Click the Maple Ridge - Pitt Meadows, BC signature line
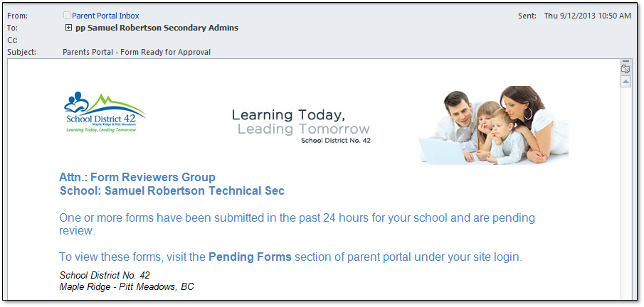The height and width of the screenshot is (307, 644). pos(127,287)
